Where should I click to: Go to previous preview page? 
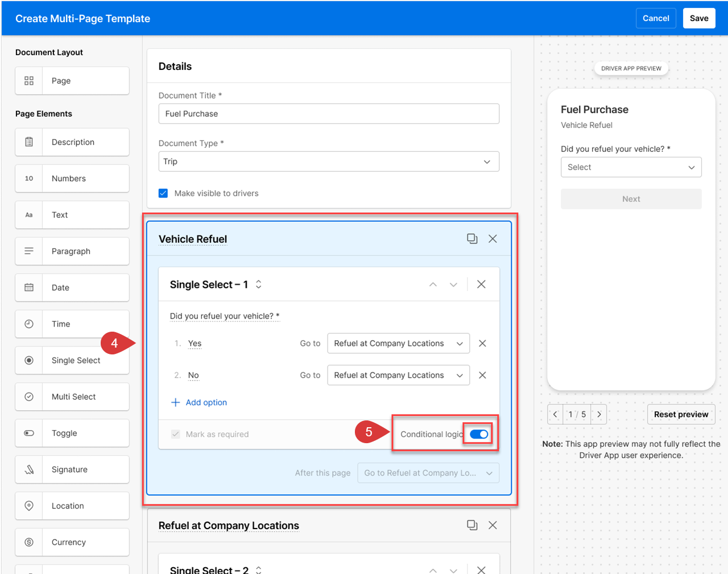point(555,415)
